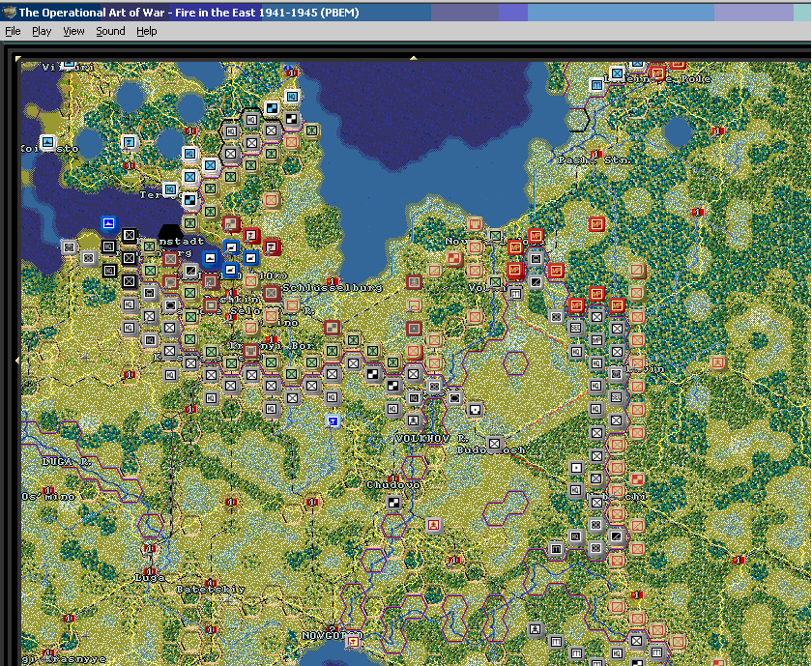The width and height of the screenshot is (812, 666).
Task: Click the map scroll-up arrow at top edge
Action: coord(414,58)
